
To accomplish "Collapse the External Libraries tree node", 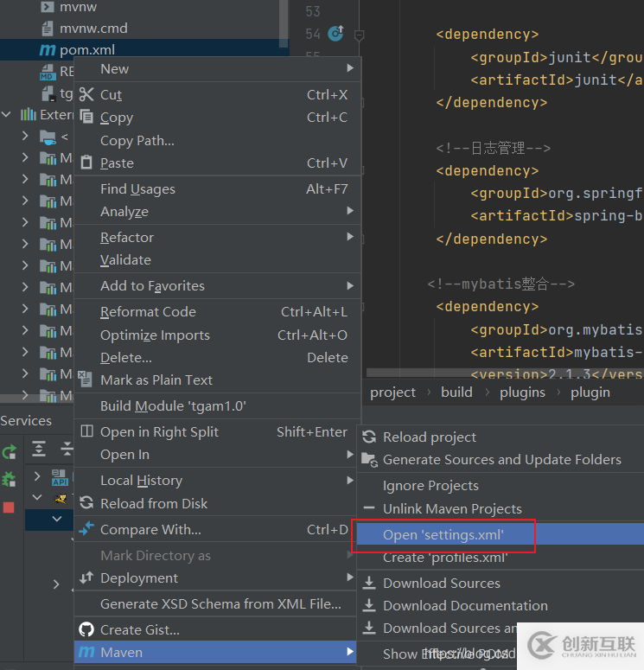I will click(8, 114).
